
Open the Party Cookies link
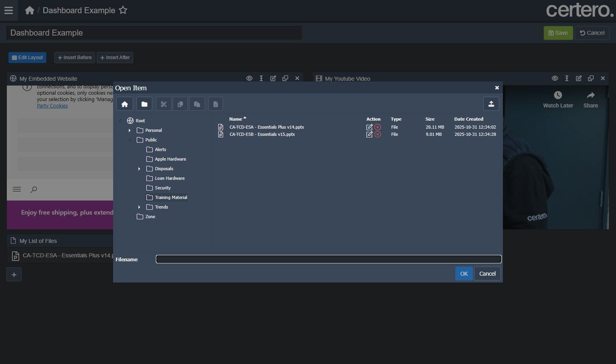click(52, 106)
